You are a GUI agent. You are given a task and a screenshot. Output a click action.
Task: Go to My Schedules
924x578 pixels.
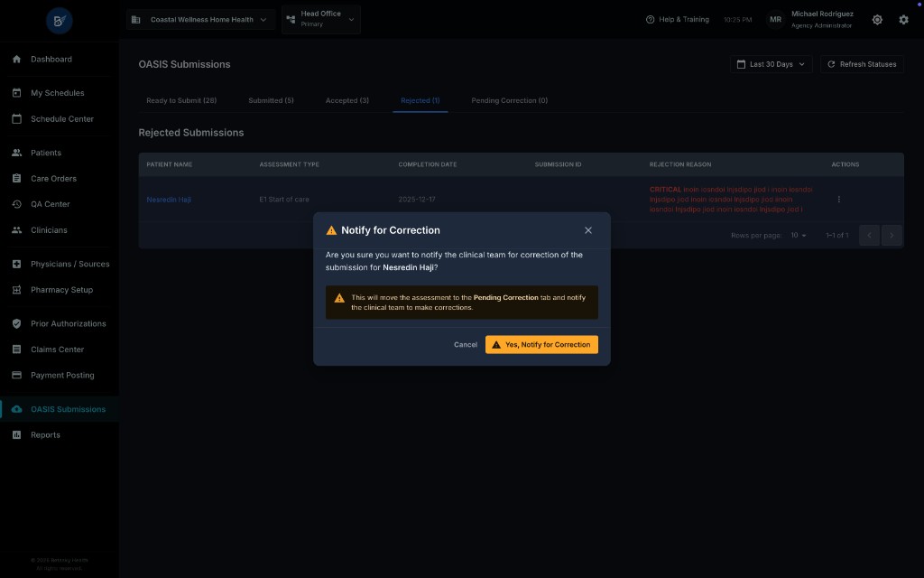pyautogui.click(x=59, y=93)
